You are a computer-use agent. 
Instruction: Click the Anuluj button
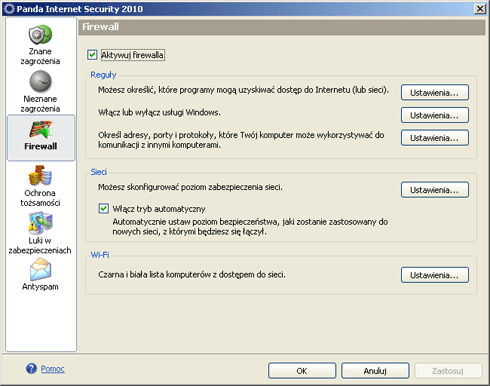pyautogui.click(x=375, y=371)
